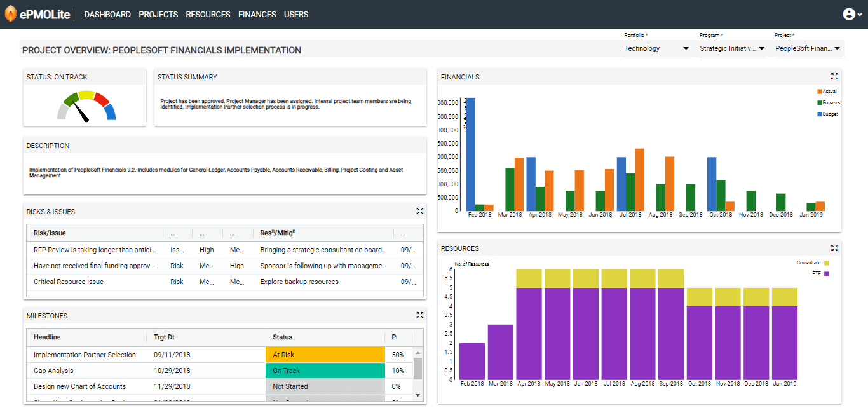Open the Portfolio dropdown showing Technology
868x408 pixels.
click(x=657, y=49)
